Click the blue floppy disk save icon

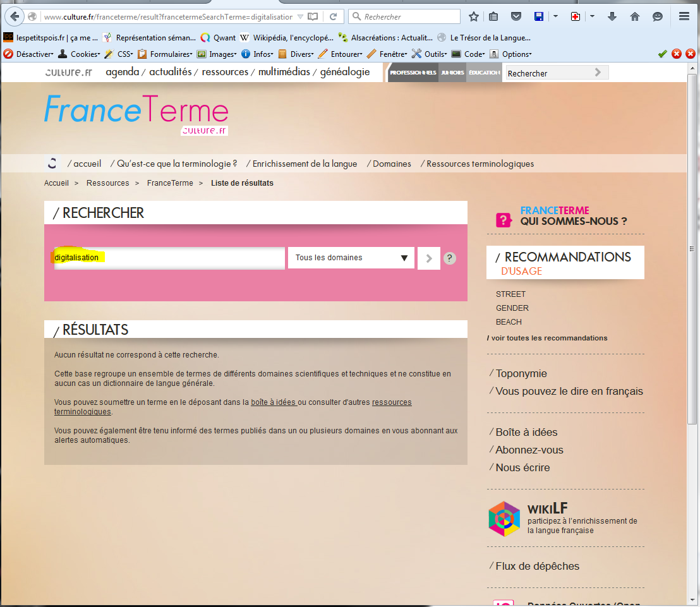539,16
